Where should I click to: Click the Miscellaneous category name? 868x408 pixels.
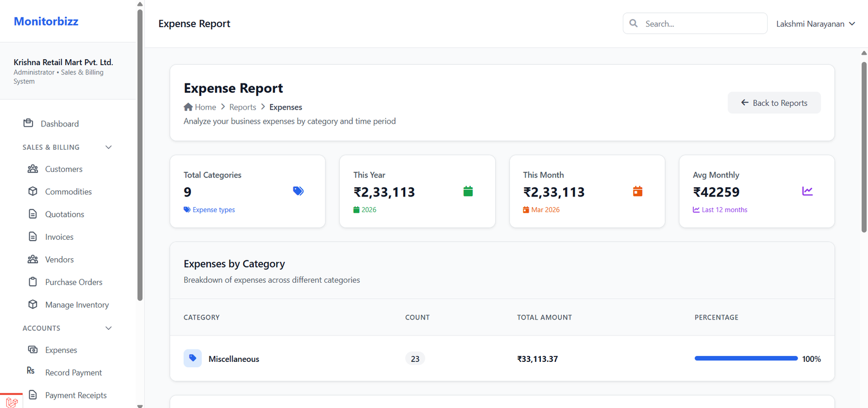pos(234,359)
